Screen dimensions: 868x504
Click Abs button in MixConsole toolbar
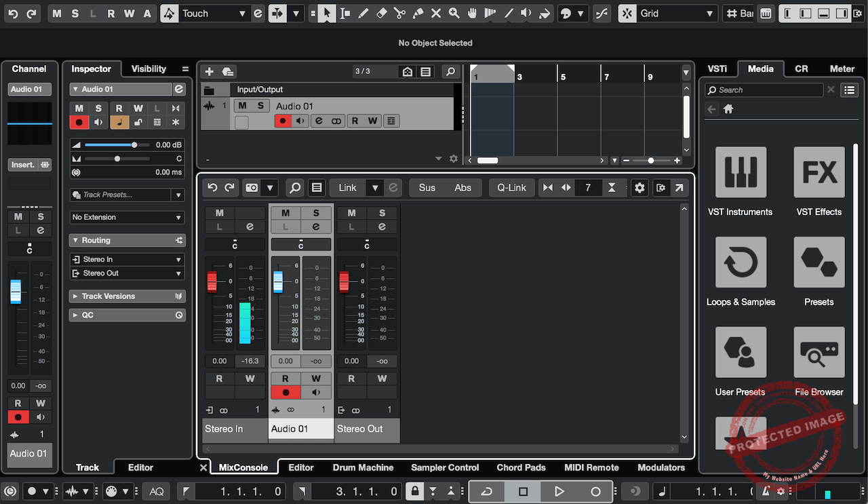point(463,188)
